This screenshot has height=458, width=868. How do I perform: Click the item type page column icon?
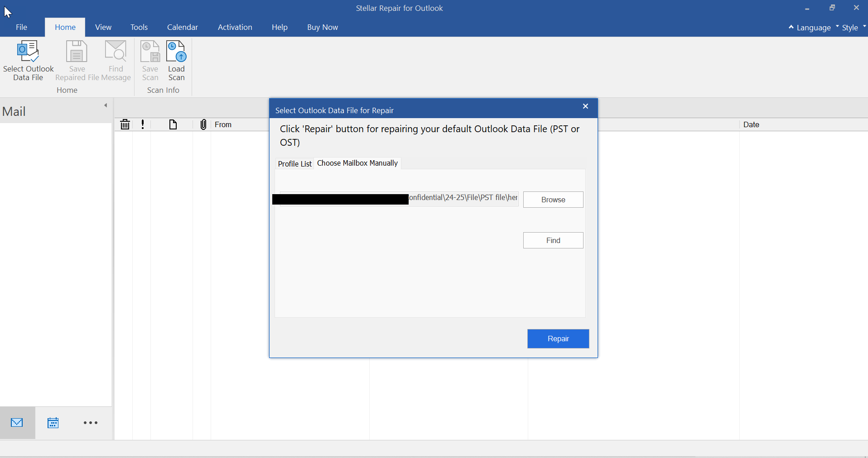(x=173, y=124)
